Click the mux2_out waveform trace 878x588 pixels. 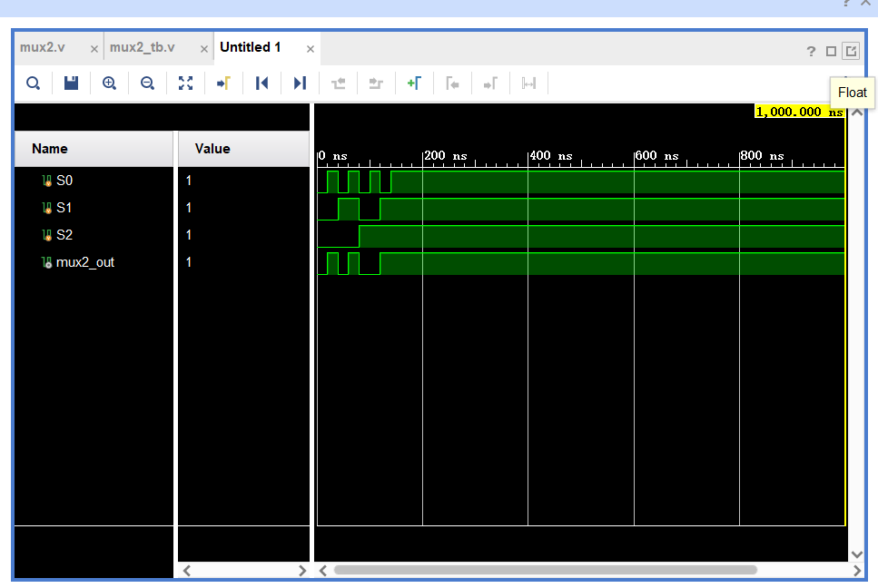tap(581, 263)
